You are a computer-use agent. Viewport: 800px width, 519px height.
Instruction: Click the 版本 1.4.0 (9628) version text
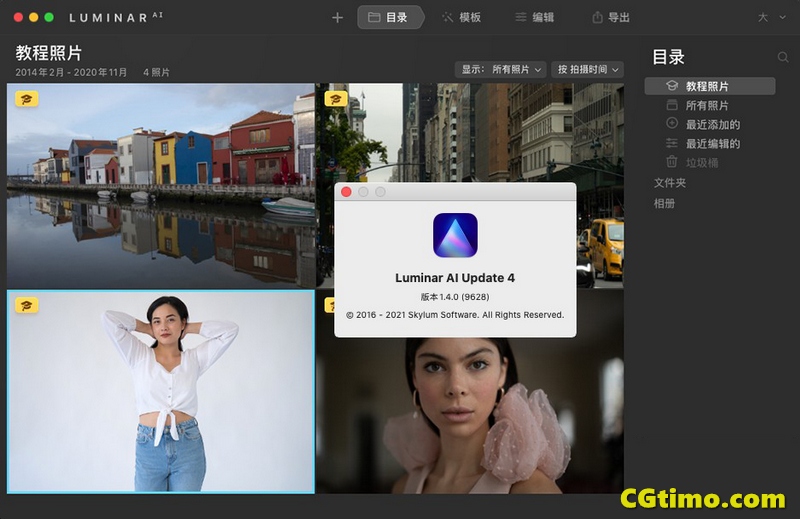pyautogui.click(x=455, y=297)
